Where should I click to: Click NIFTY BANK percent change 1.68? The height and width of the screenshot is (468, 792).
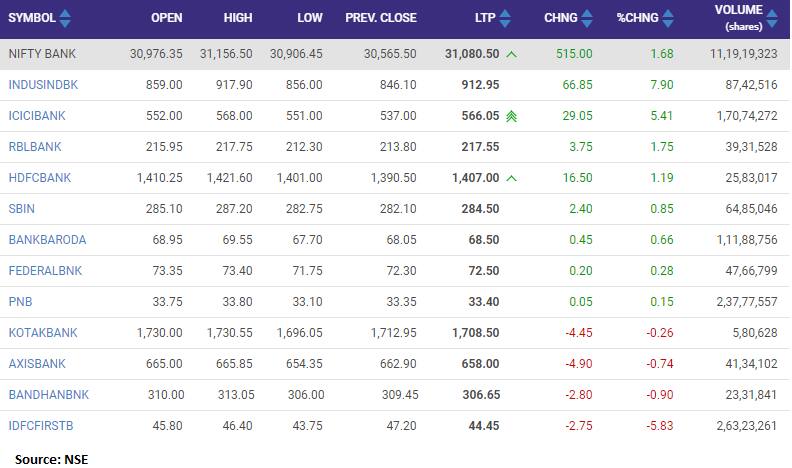(x=662, y=54)
